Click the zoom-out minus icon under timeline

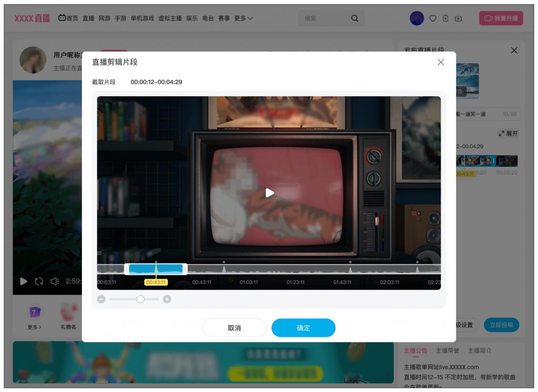point(101,299)
